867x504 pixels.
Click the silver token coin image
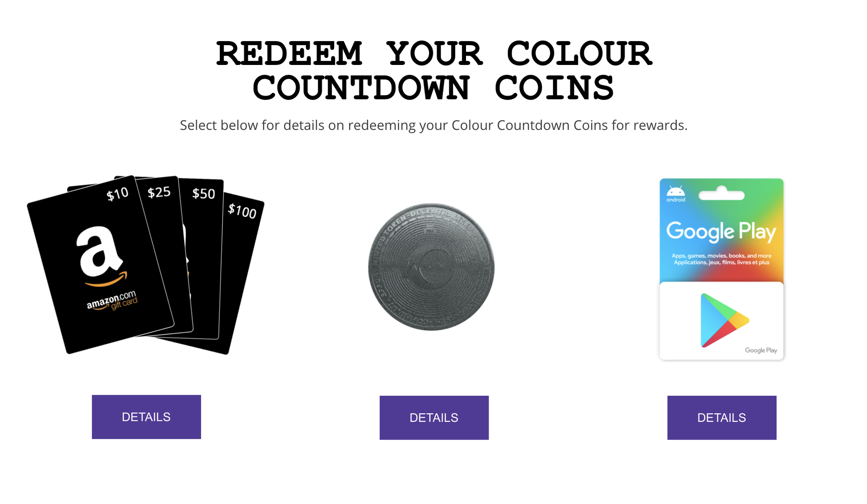[431, 267]
